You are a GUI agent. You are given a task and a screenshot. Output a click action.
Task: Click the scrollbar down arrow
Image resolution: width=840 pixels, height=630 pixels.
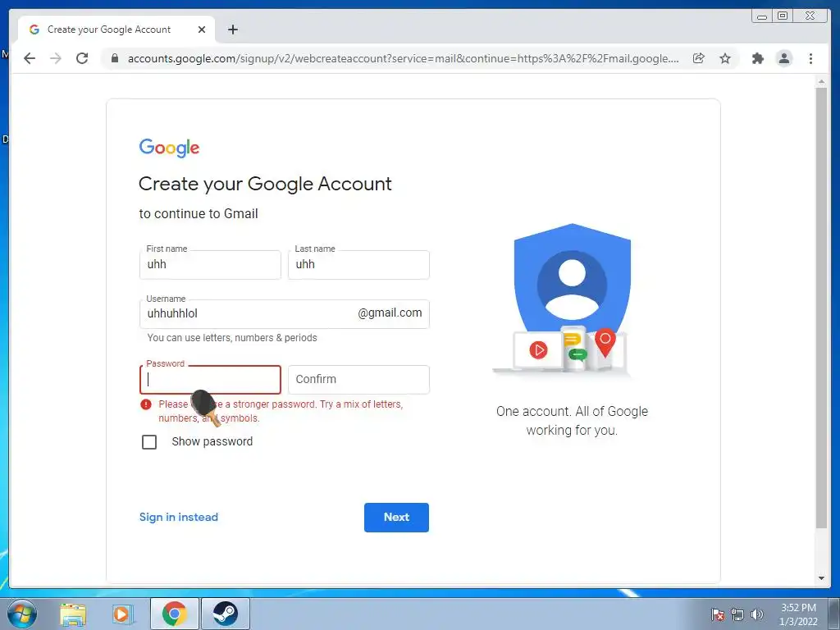pos(821,578)
